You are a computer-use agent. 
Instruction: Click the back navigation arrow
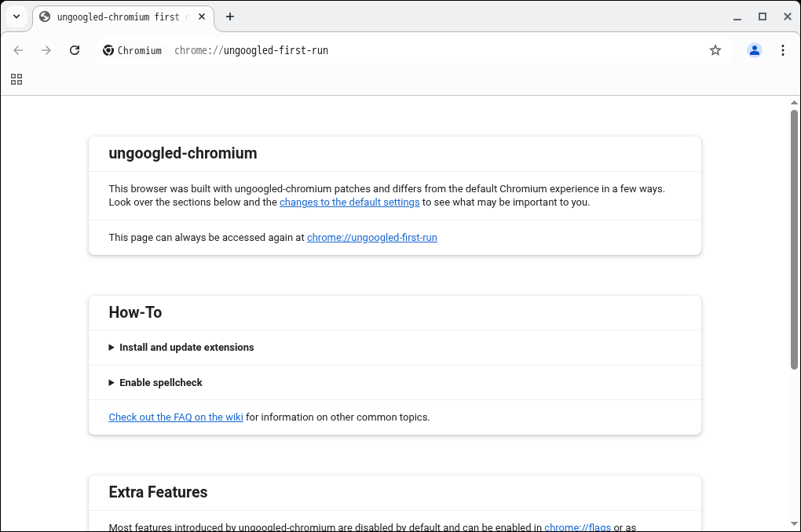18,50
